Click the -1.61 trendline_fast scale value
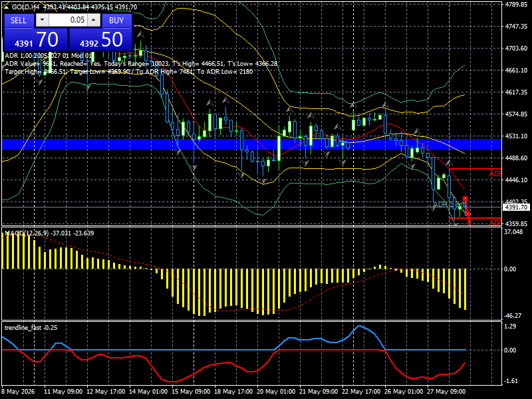 pyautogui.click(x=511, y=381)
